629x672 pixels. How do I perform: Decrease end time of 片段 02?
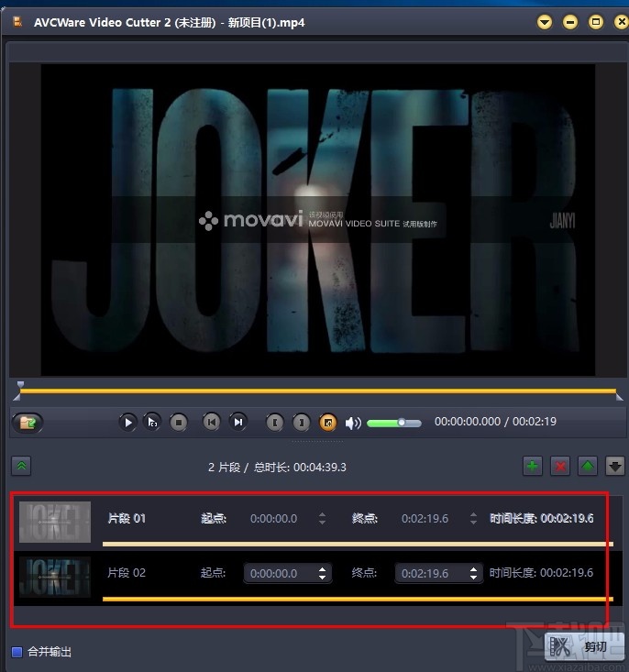tap(473, 578)
